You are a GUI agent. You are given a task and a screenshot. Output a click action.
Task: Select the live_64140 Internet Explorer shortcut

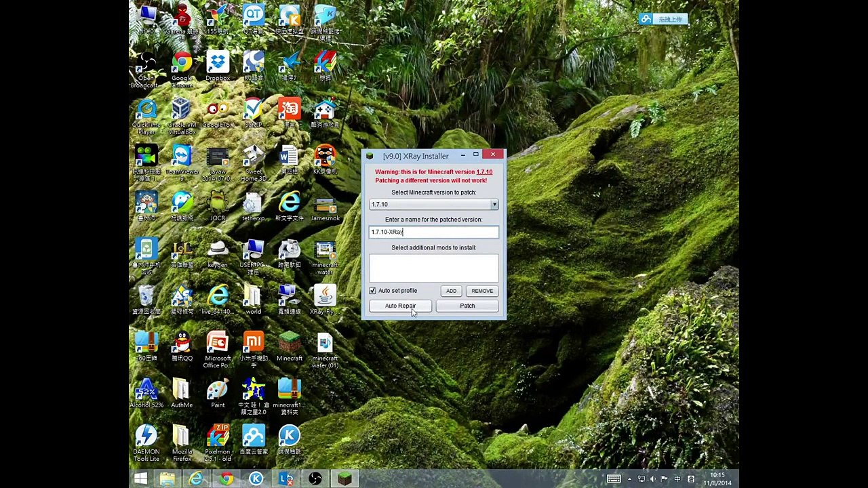click(x=218, y=300)
